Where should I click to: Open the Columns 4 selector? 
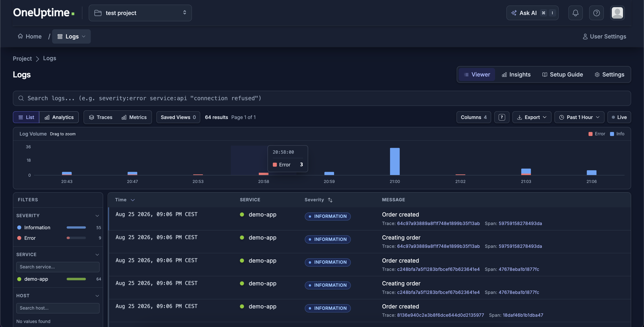474,117
